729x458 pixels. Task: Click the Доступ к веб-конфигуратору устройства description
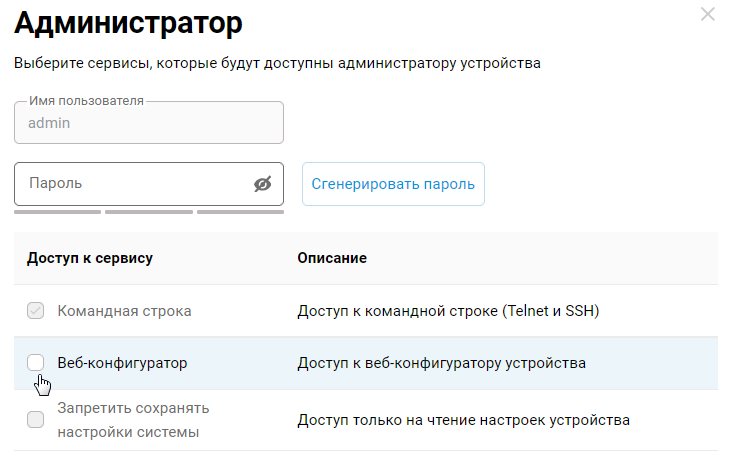(441, 362)
